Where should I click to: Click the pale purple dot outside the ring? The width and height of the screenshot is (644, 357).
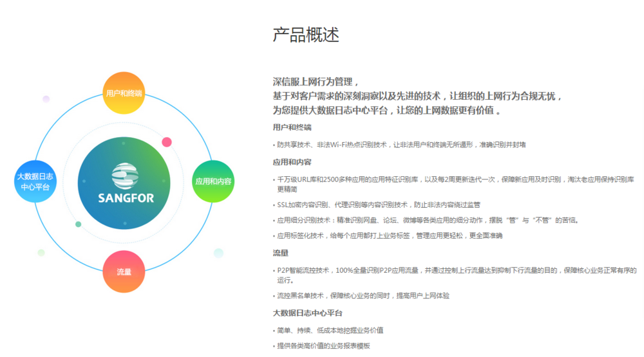click(46, 99)
